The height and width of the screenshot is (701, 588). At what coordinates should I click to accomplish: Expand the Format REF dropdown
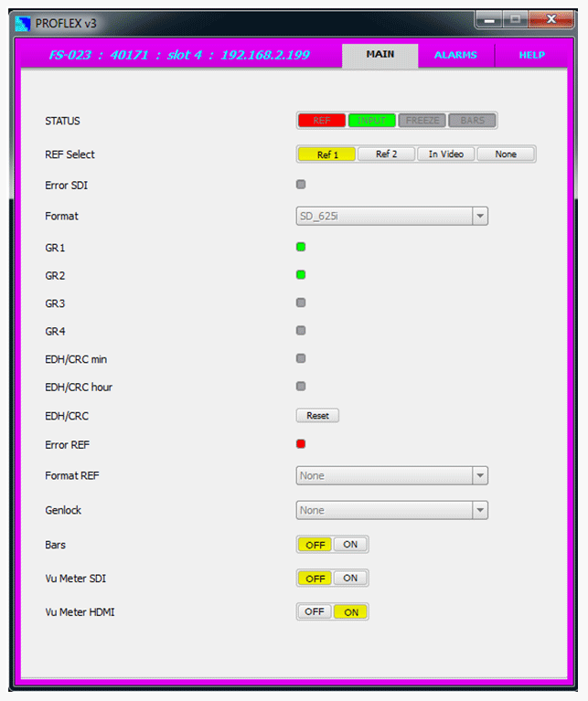[391, 476]
